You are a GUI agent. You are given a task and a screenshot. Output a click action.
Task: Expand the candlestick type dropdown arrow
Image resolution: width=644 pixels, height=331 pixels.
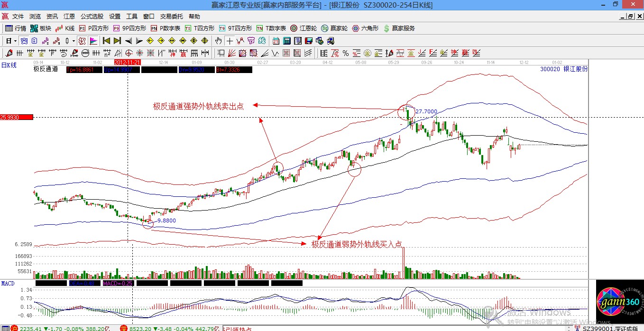click(x=74, y=41)
